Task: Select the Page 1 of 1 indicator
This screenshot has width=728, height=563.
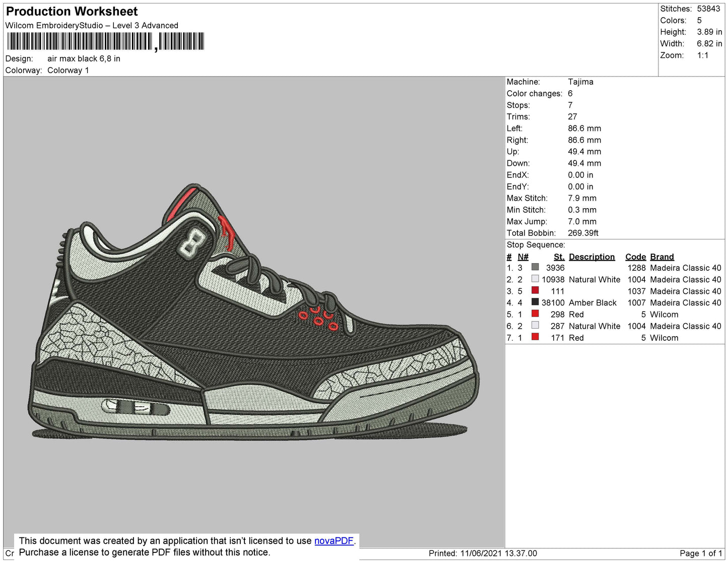Action: (x=700, y=553)
